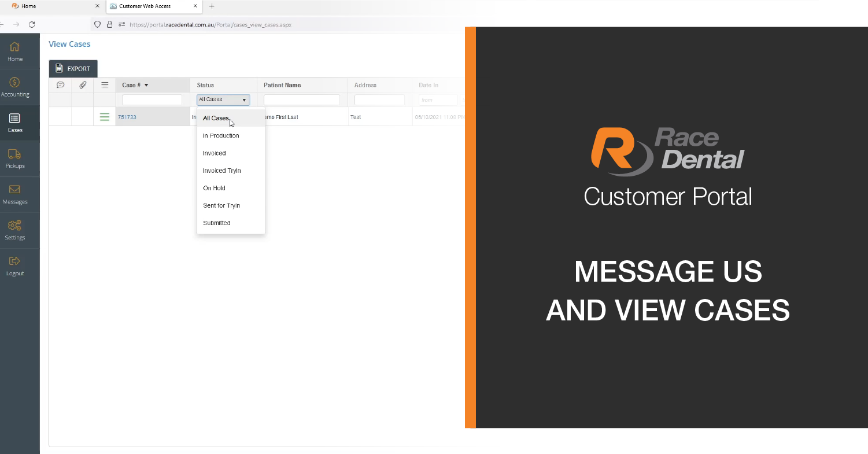Click the Patient Name filter field
The height and width of the screenshot is (454, 868).
click(x=301, y=100)
